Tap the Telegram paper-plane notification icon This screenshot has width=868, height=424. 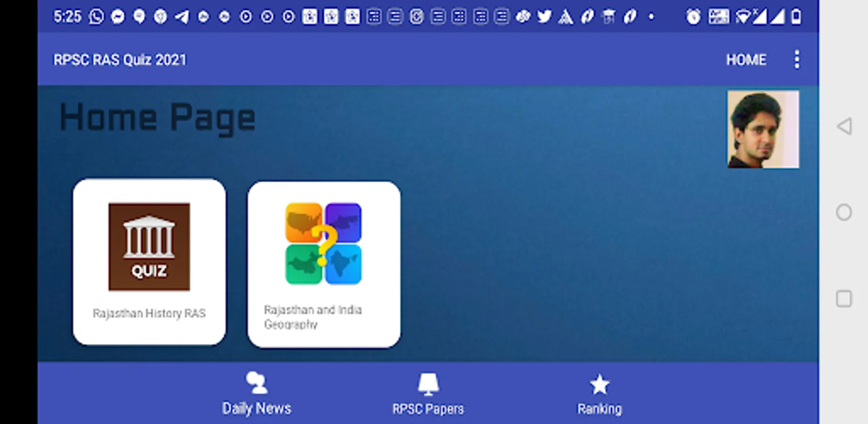(x=182, y=17)
